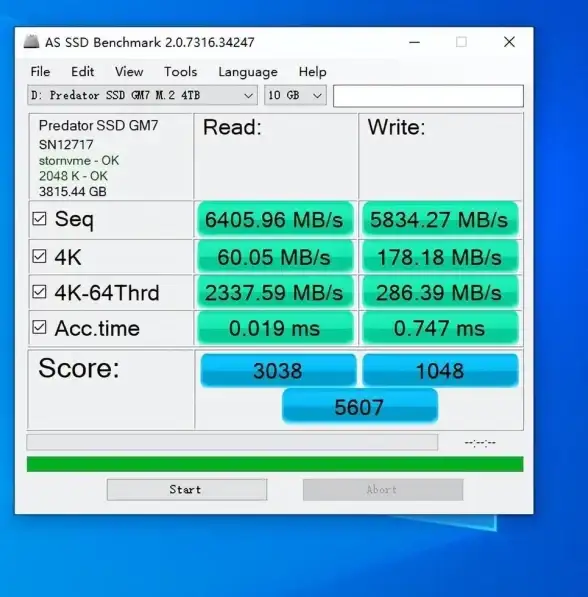This screenshot has width=588, height=597.
Task: Click the green completed progress bar
Action: click(275, 464)
